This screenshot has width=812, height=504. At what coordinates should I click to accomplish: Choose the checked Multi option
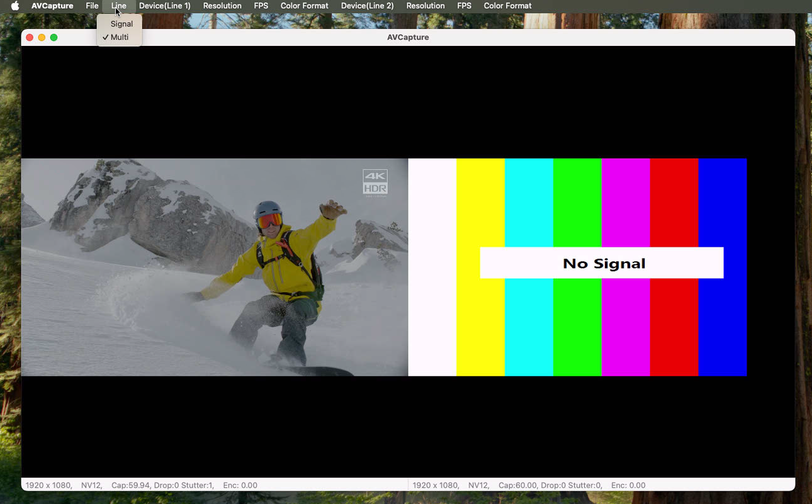pyautogui.click(x=120, y=37)
